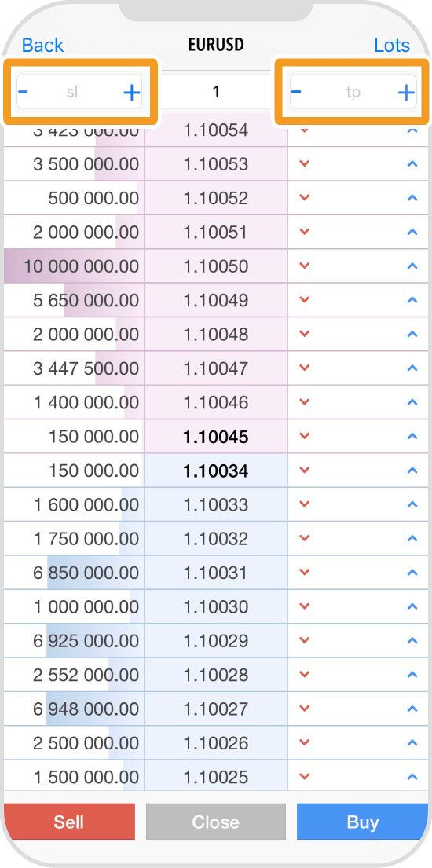This screenshot has height=868, width=432.
Task: Go Back from EURUSD depth of market
Action: pyautogui.click(x=42, y=46)
